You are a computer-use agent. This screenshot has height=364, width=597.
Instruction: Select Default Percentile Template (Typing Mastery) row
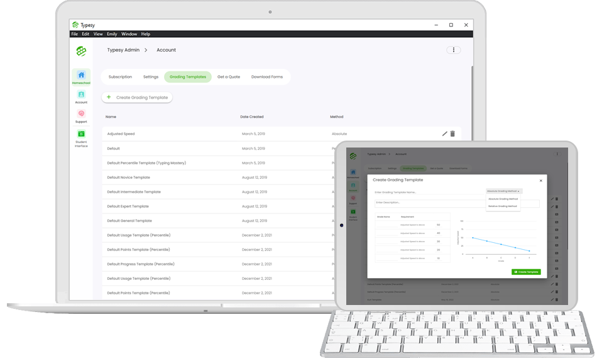click(x=218, y=163)
